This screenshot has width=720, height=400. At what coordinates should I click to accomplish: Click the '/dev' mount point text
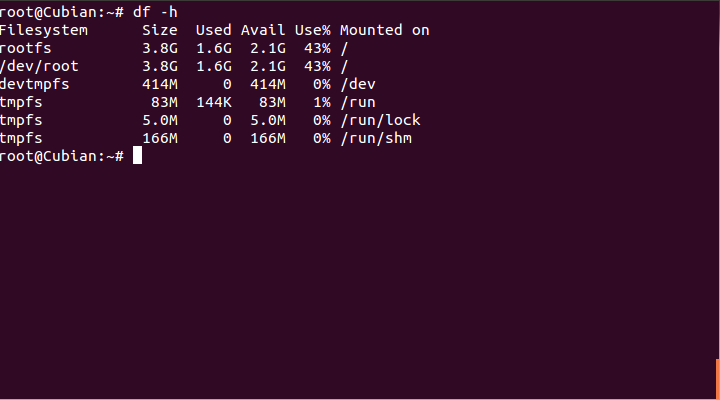(x=358, y=85)
